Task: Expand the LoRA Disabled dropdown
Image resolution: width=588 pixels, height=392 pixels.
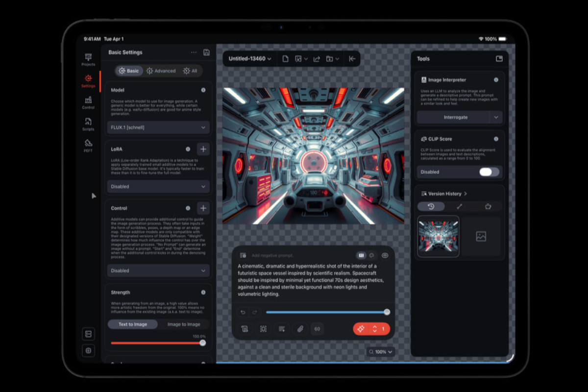Action: (x=158, y=186)
